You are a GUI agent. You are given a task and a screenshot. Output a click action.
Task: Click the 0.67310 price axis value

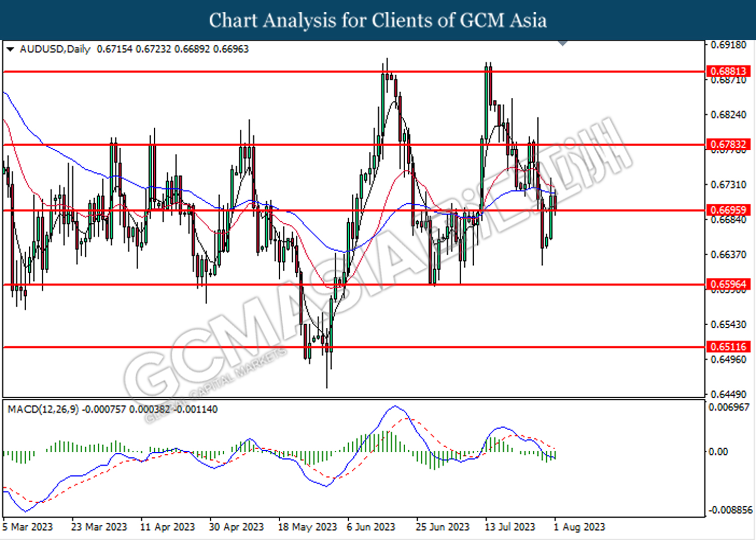click(728, 185)
